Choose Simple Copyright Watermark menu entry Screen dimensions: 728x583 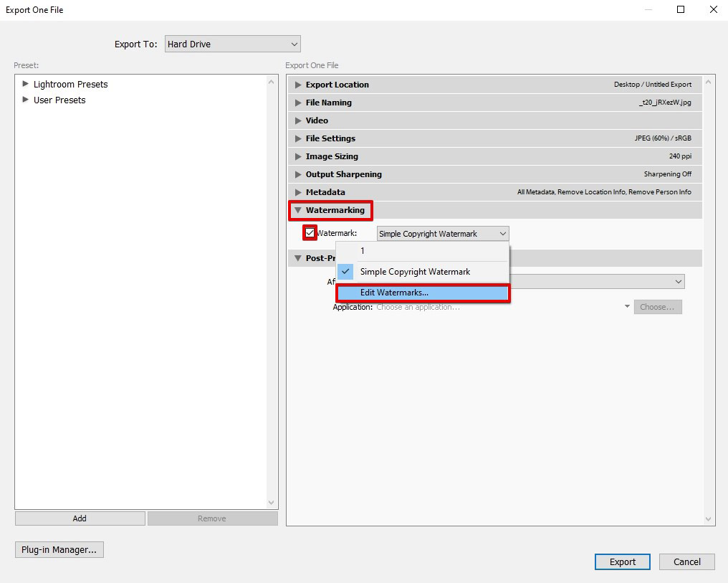pyautogui.click(x=415, y=272)
